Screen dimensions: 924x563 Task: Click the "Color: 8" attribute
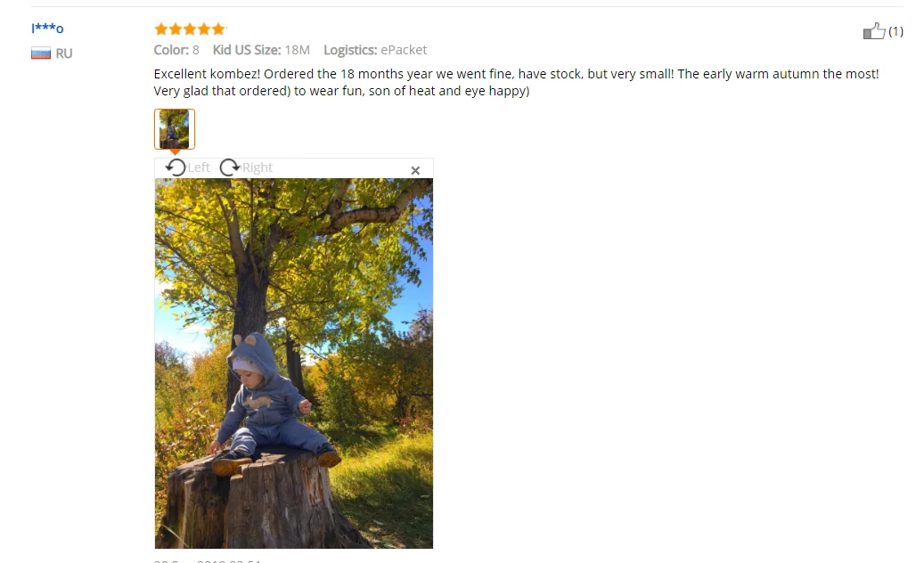tap(176, 50)
